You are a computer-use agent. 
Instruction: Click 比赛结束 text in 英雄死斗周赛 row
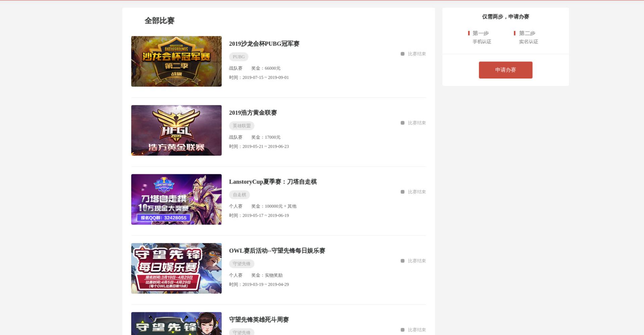click(x=417, y=330)
